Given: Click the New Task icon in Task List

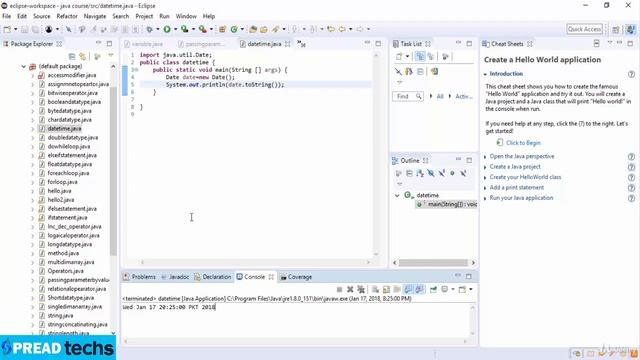Looking at the screenshot, I should click(399, 56).
